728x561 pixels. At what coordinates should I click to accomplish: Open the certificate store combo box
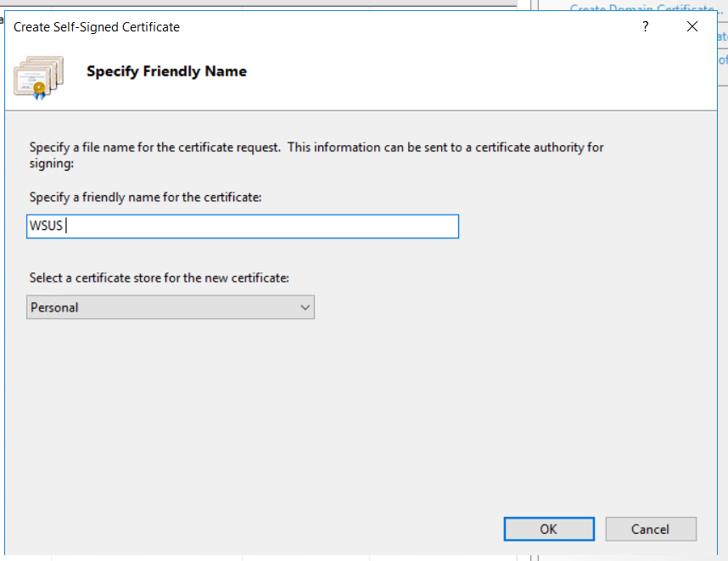tap(170, 307)
